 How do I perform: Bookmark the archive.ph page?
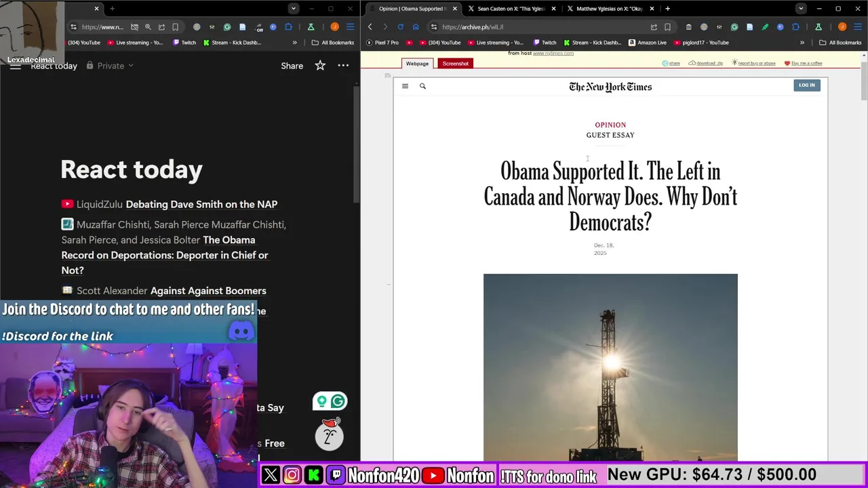coord(667,27)
